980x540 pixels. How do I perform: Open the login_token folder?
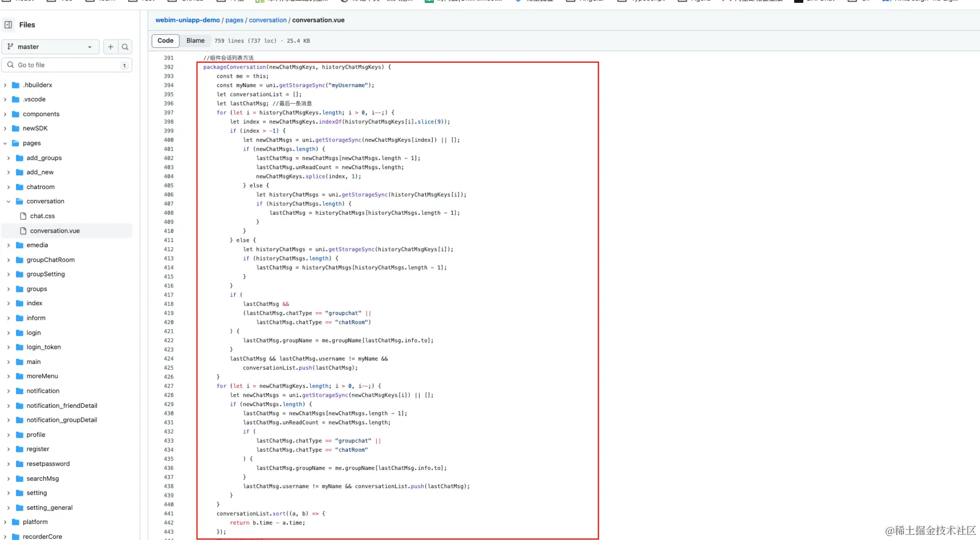point(43,347)
